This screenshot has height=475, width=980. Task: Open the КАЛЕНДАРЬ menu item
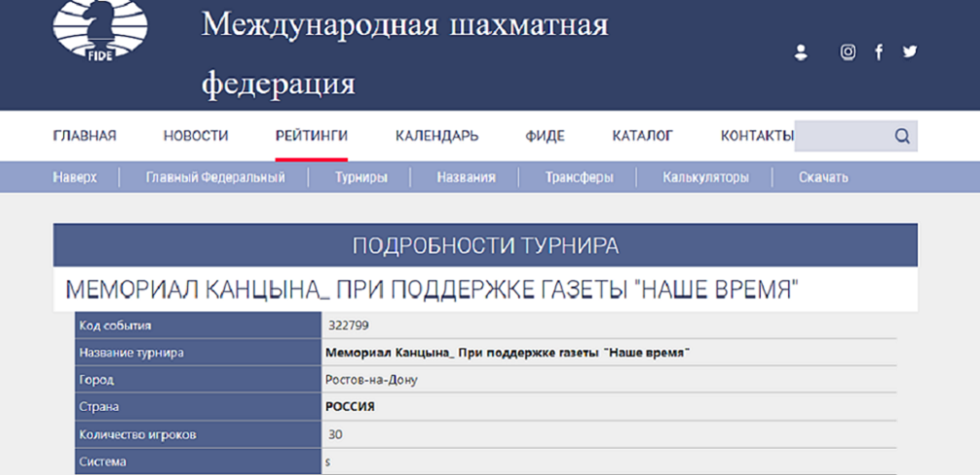436,136
